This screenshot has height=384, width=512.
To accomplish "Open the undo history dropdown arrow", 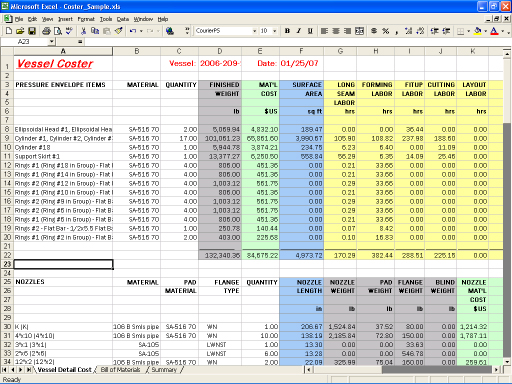I will [x=141, y=31].
